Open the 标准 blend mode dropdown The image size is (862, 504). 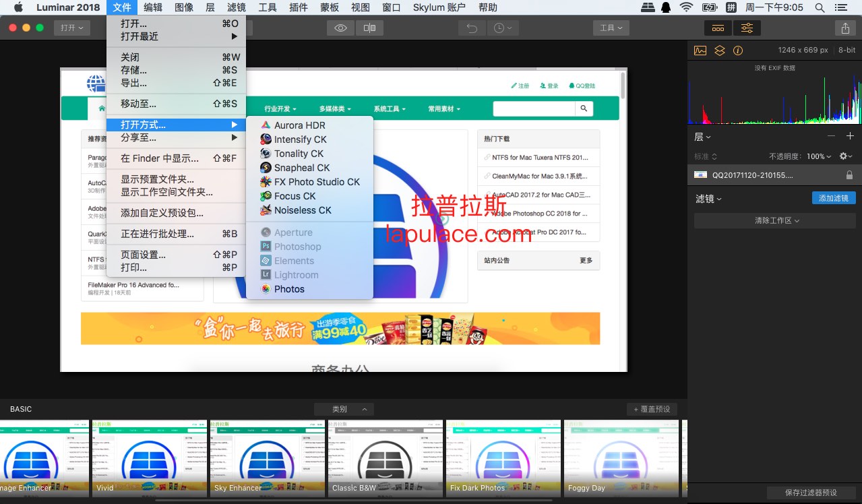pos(706,156)
